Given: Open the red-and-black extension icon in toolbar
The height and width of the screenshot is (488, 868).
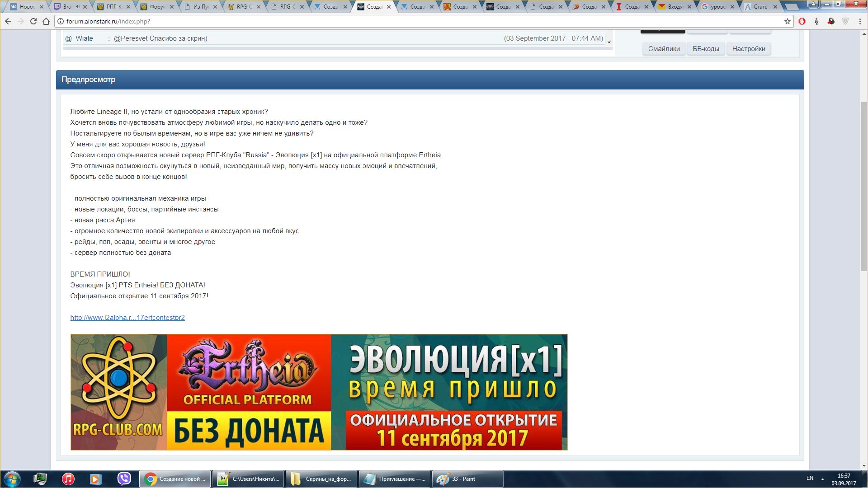Looking at the screenshot, I should [x=831, y=21].
